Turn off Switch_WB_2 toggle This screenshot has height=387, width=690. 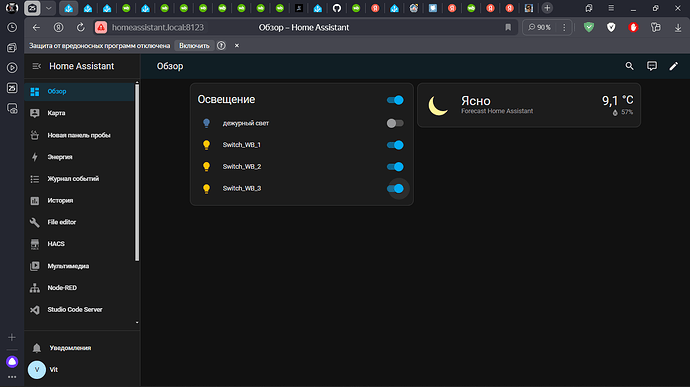395,166
